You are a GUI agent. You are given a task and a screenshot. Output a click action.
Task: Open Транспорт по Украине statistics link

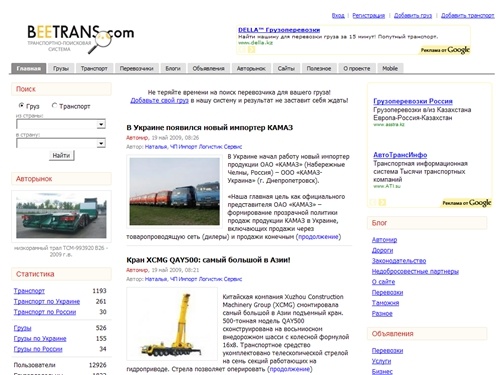pyautogui.click(x=47, y=301)
